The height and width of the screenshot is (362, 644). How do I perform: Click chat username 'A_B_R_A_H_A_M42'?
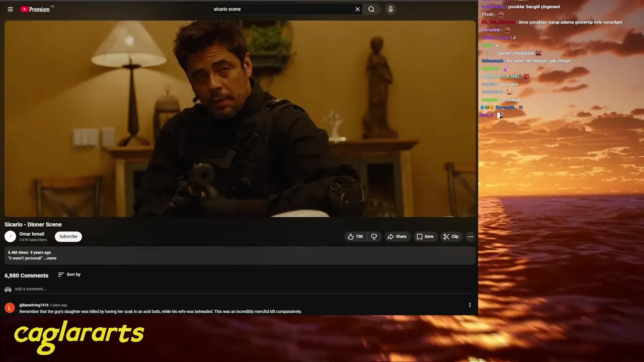click(x=501, y=76)
